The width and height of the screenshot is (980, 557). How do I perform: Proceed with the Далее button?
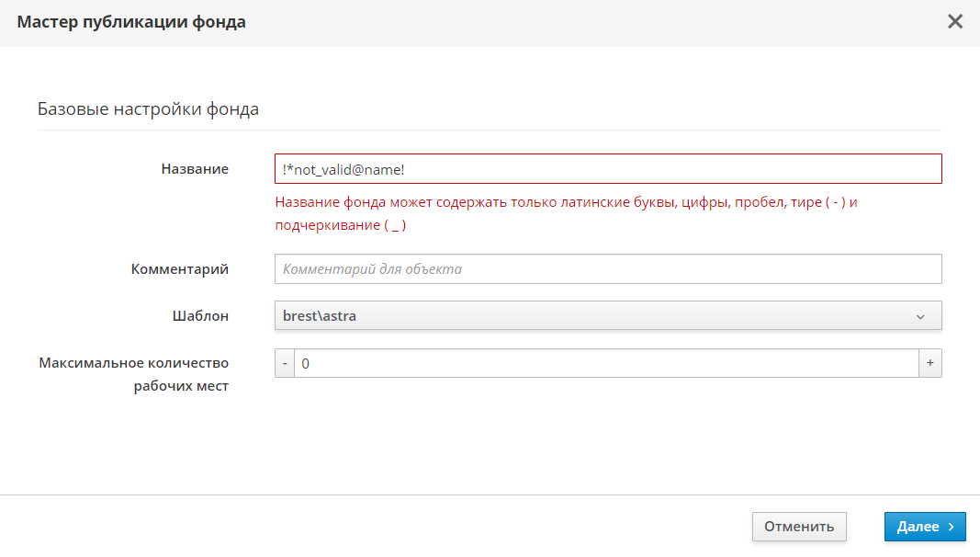click(x=924, y=527)
